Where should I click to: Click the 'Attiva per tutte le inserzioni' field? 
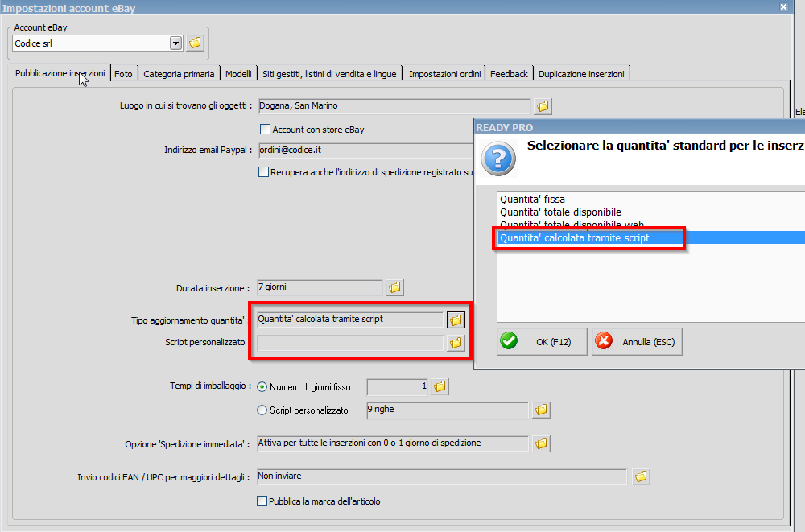pos(393,443)
